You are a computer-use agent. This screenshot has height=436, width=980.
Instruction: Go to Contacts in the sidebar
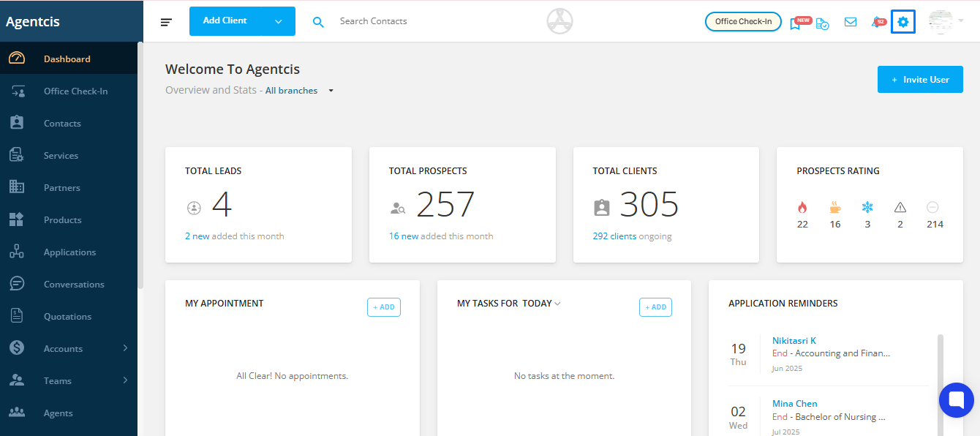pyautogui.click(x=69, y=123)
